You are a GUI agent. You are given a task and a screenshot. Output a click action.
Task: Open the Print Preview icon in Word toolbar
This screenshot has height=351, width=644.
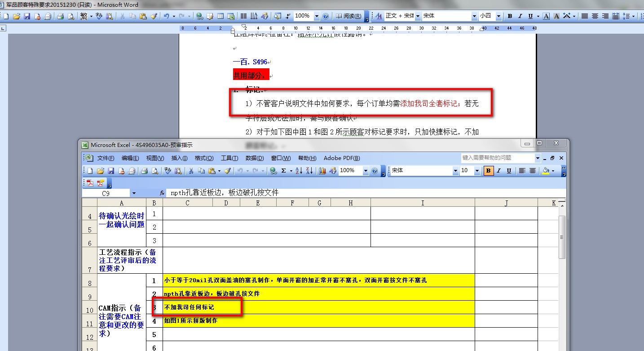[x=71, y=16]
